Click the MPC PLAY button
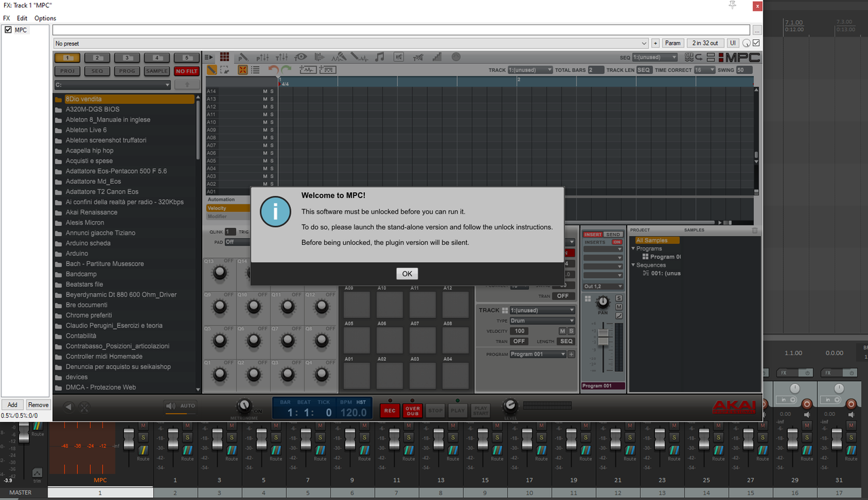The image size is (868, 500). pyautogui.click(x=458, y=410)
